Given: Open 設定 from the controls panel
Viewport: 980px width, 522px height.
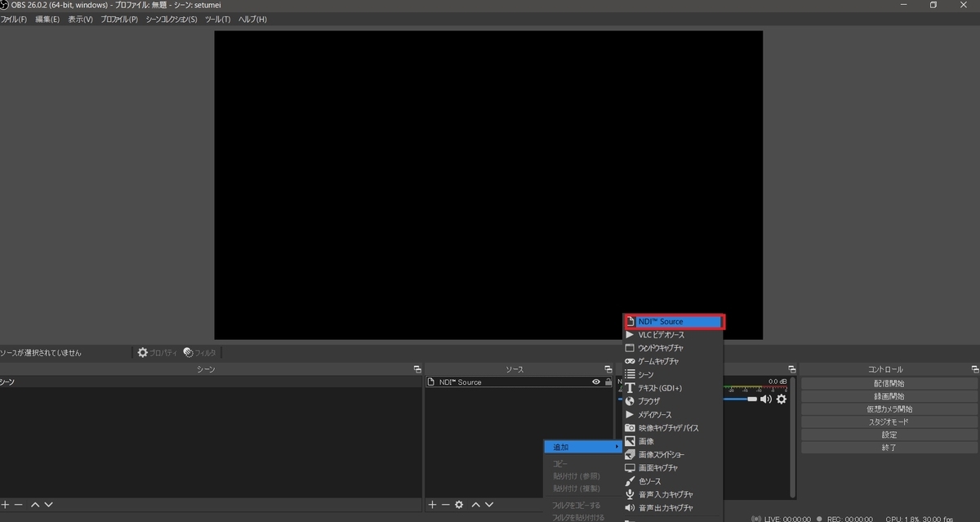Looking at the screenshot, I should (x=889, y=435).
